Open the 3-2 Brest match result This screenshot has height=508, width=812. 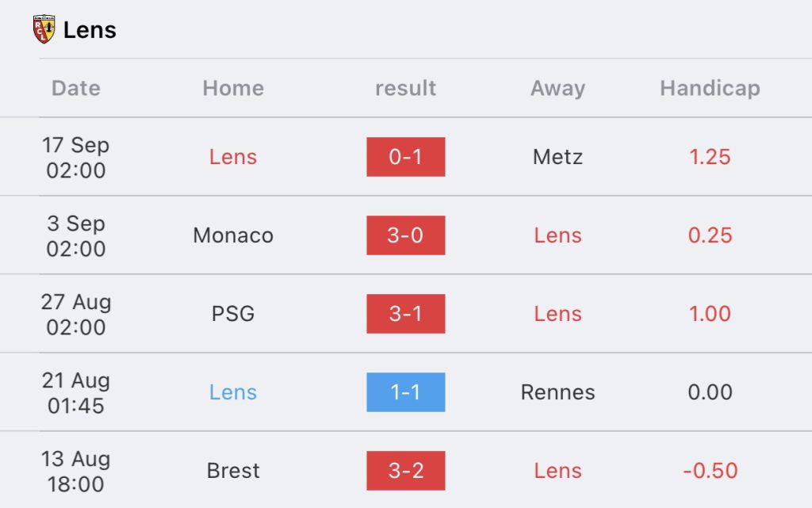tap(405, 471)
